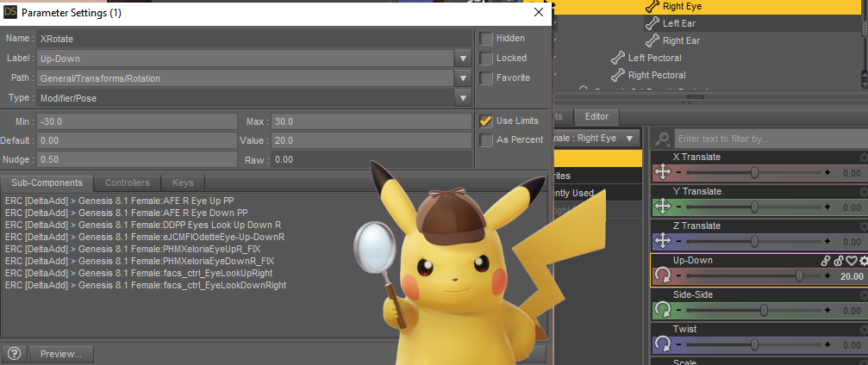Image resolution: width=868 pixels, height=365 pixels.
Task: Click the Up-Down rotate arrow icon
Action: pos(663,276)
